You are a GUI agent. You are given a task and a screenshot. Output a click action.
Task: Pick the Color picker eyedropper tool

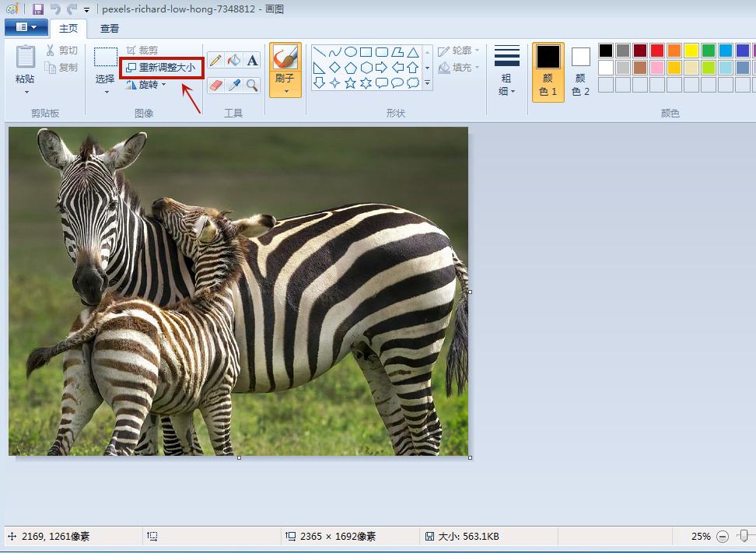coord(234,85)
